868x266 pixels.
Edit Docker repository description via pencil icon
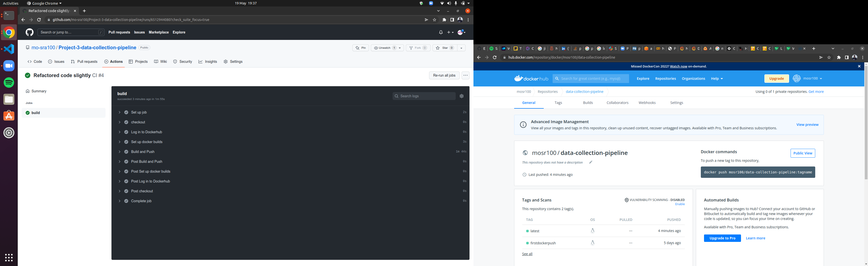point(591,162)
